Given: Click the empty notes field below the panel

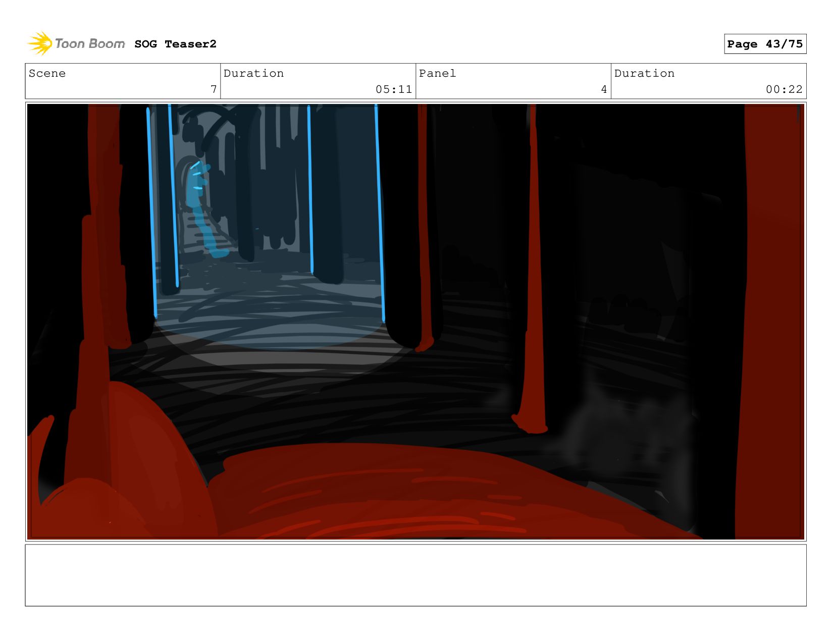Looking at the screenshot, I should (415, 575).
